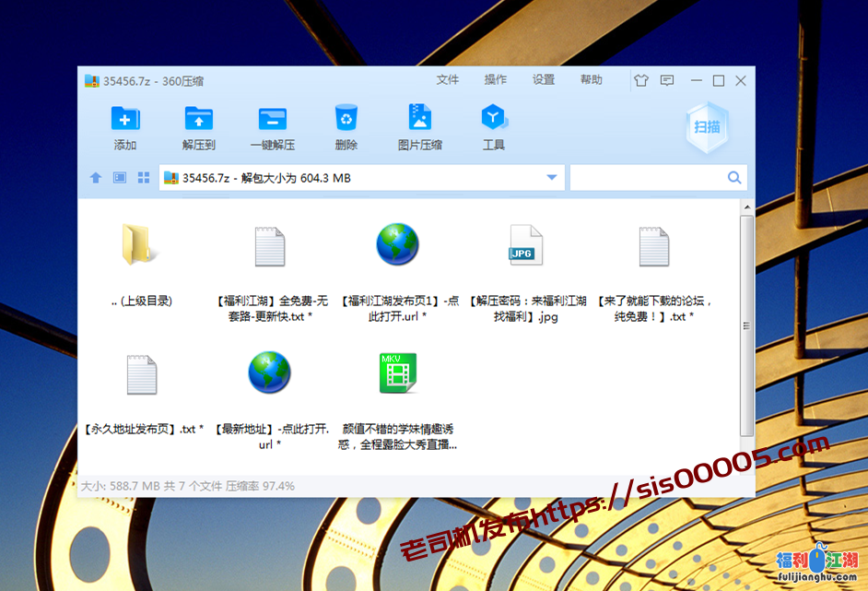Open the 操作 (Operation) menu
Screen dimensions: 868x591
pos(496,80)
